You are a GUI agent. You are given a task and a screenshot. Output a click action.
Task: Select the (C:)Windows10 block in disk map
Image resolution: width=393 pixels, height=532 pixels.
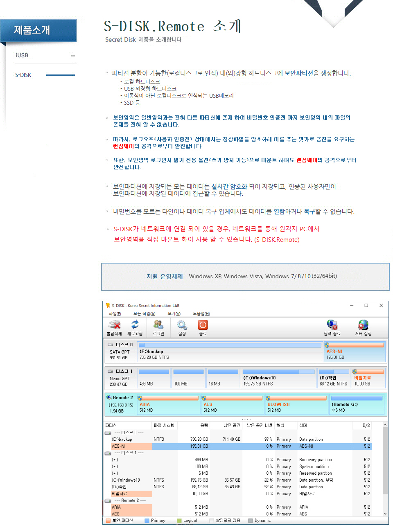pyautogui.click(x=279, y=378)
